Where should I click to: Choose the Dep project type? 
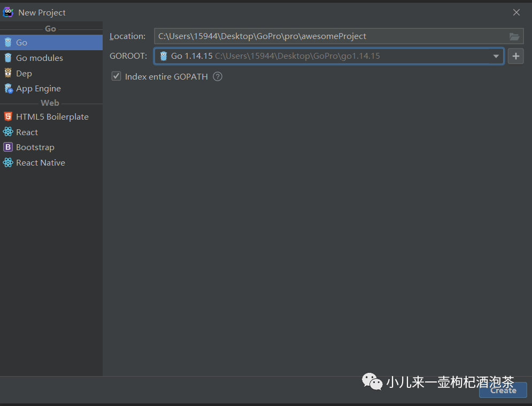[x=51, y=73]
